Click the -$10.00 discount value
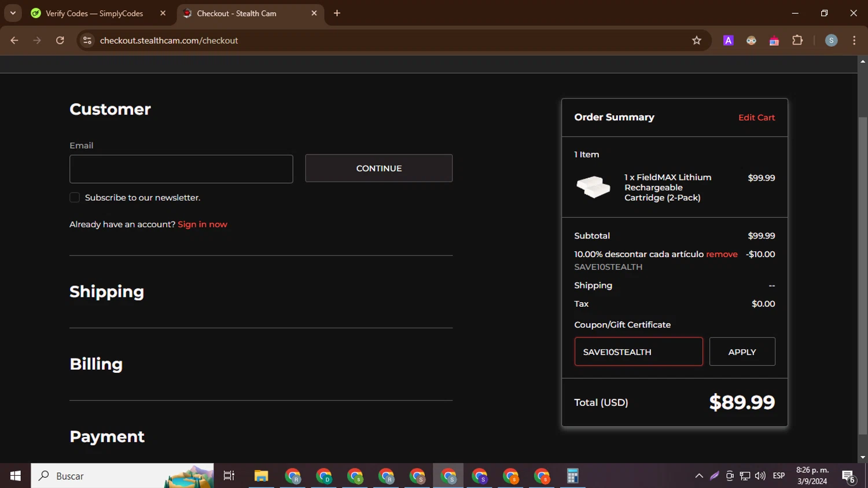868x488 pixels. [760, 254]
